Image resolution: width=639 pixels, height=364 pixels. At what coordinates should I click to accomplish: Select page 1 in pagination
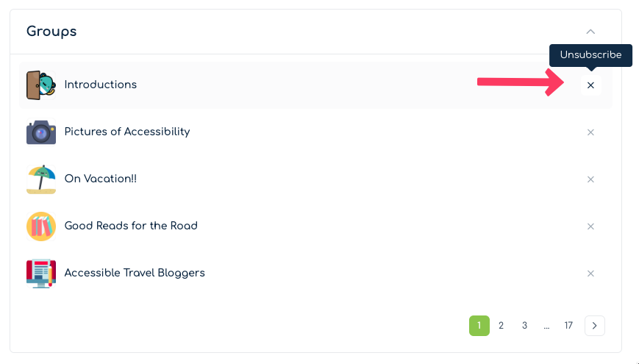(x=479, y=326)
